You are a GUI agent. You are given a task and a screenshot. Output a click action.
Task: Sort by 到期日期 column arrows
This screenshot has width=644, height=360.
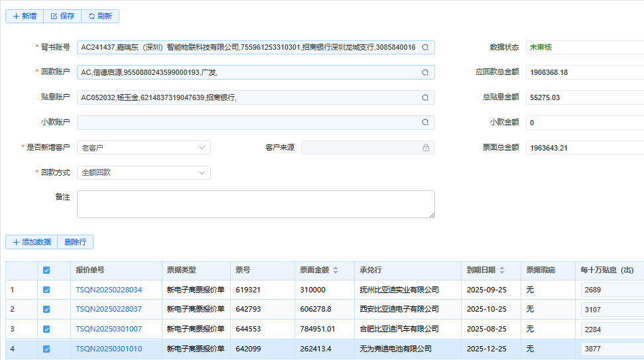[x=501, y=270]
